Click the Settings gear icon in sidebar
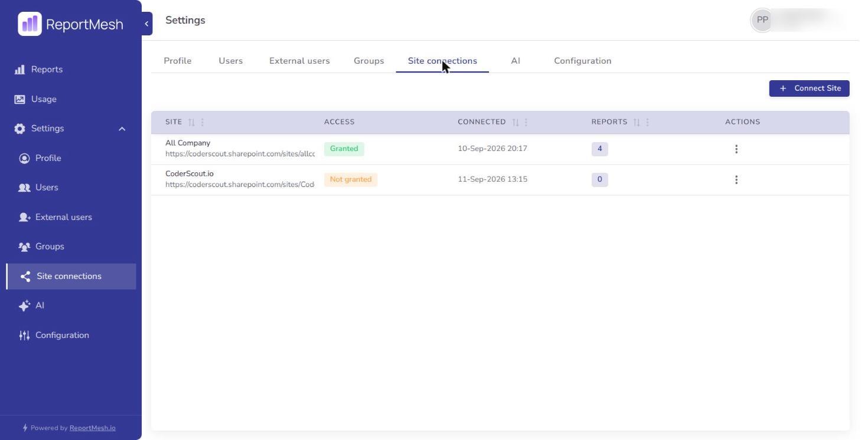The height and width of the screenshot is (440, 868). tap(20, 129)
